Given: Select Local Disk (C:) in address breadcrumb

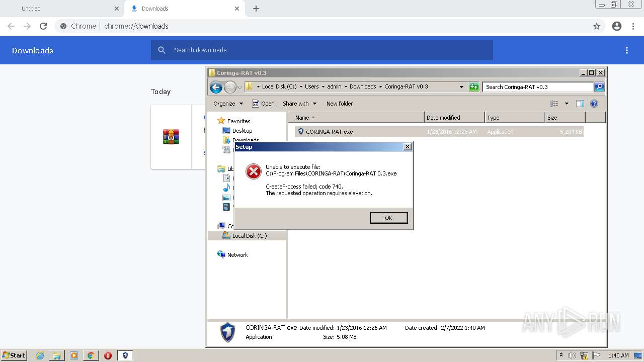Looking at the screenshot, I should click(x=279, y=86).
